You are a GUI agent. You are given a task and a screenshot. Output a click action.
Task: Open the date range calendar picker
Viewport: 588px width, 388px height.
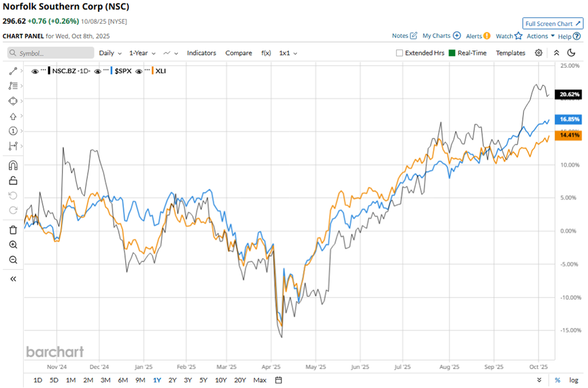click(278, 380)
